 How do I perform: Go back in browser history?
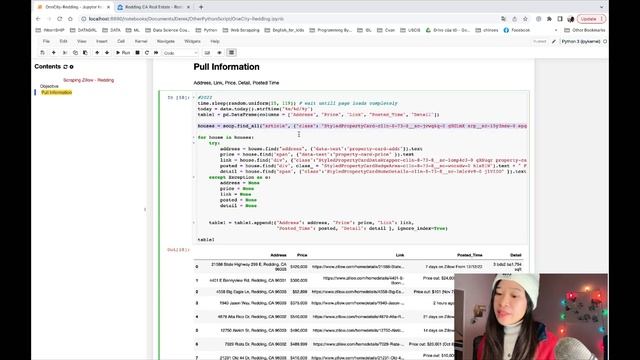(38, 19)
